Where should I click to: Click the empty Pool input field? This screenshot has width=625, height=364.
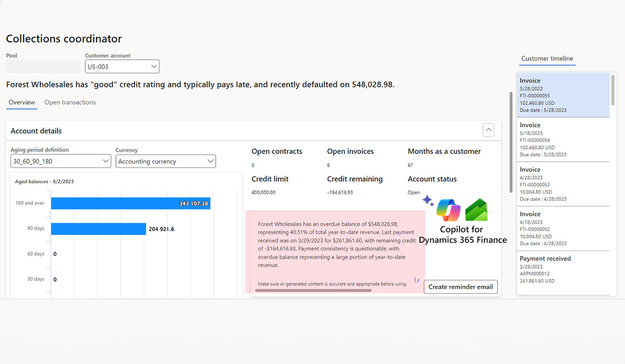click(43, 66)
